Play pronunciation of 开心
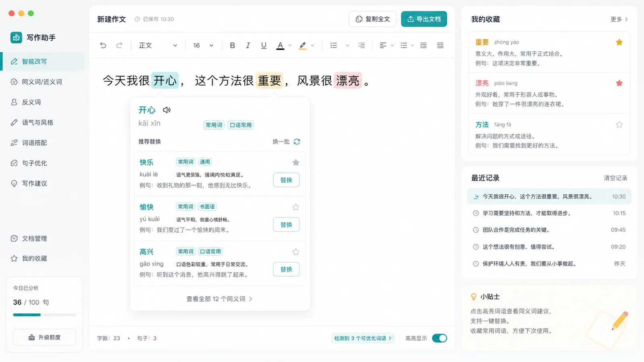The width and height of the screenshot is (644, 362). [167, 110]
